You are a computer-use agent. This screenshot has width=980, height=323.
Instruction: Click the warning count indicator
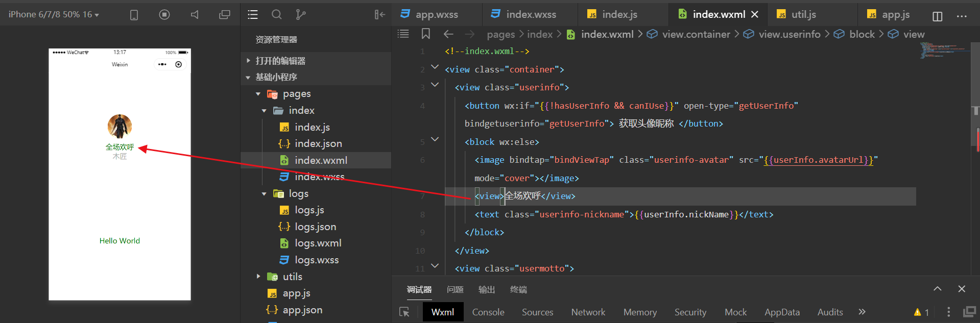coord(921,312)
